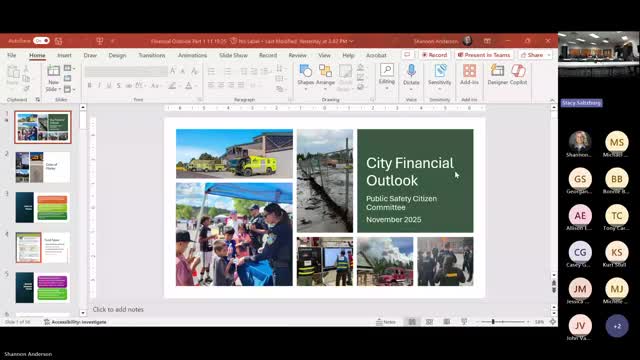640x360 pixels.
Task: Open the font name combo box
Action: click(x=126, y=71)
